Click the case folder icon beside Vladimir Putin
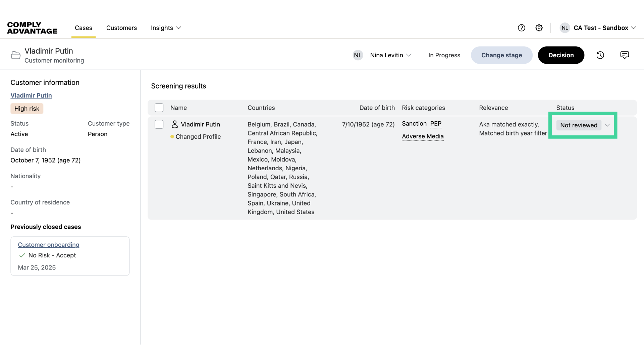 click(x=15, y=55)
